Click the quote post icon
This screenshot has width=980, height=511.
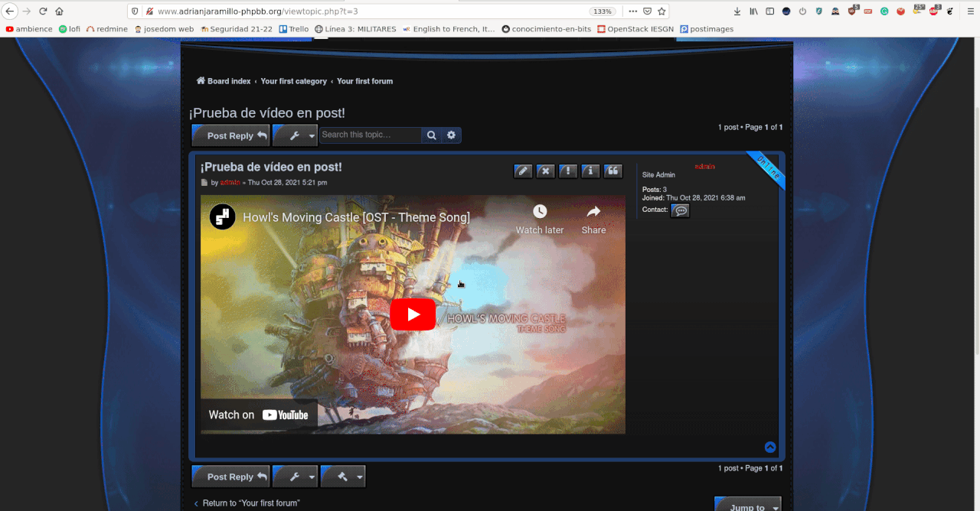tap(612, 171)
